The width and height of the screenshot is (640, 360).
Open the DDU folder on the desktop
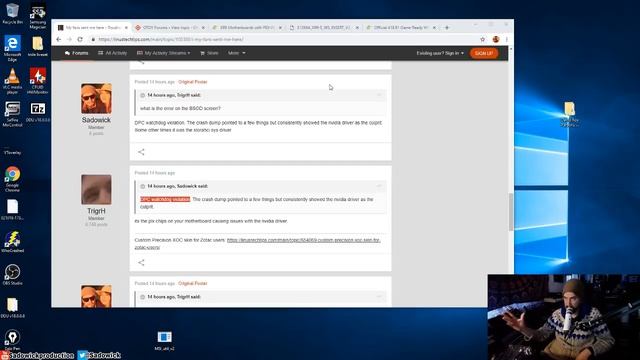tap(12, 307)
